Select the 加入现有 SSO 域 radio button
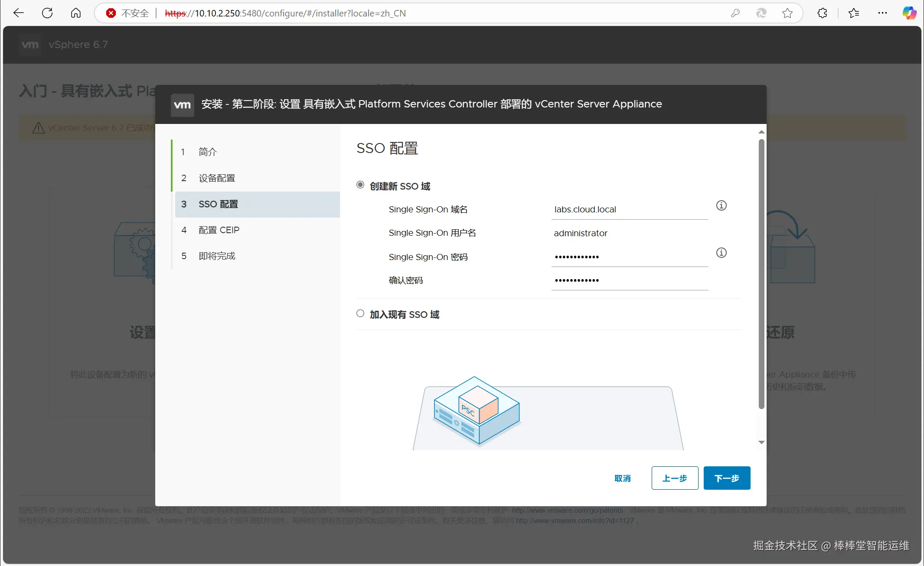Viewport: 924px width, 566px height. click(x=360, y=313)
